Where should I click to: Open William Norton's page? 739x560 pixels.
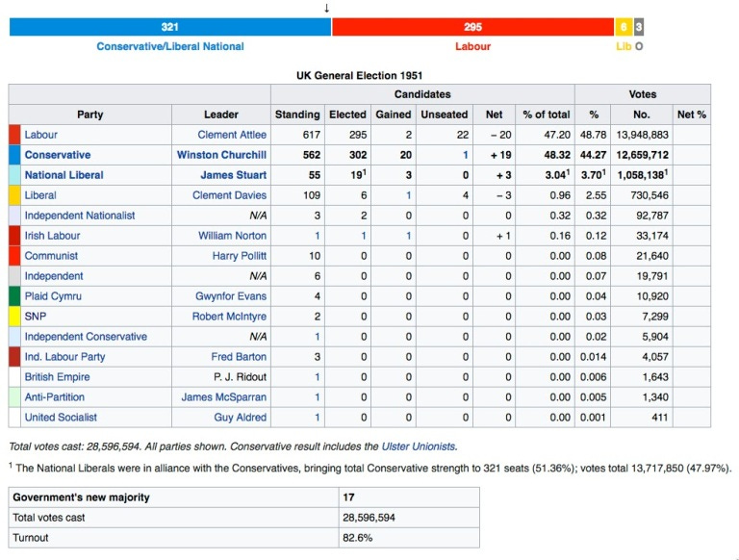pos(232,236)
